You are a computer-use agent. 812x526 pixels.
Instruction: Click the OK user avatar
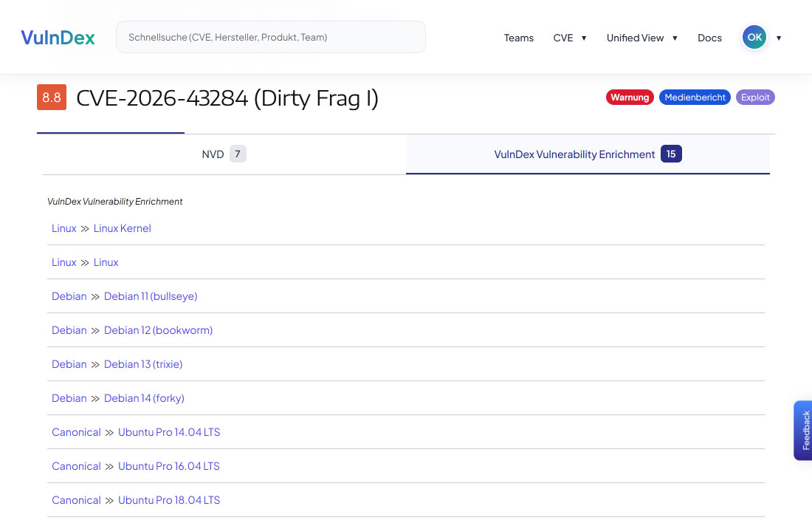754,38
